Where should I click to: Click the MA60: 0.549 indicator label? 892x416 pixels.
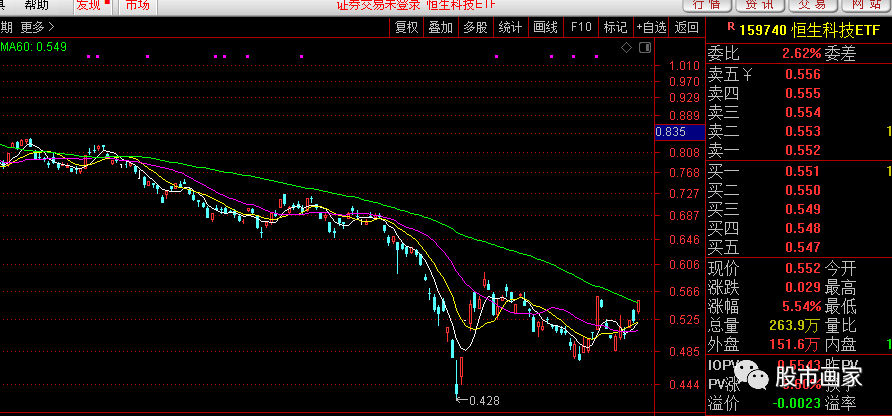pyautogui.click(x=34, y=47)
